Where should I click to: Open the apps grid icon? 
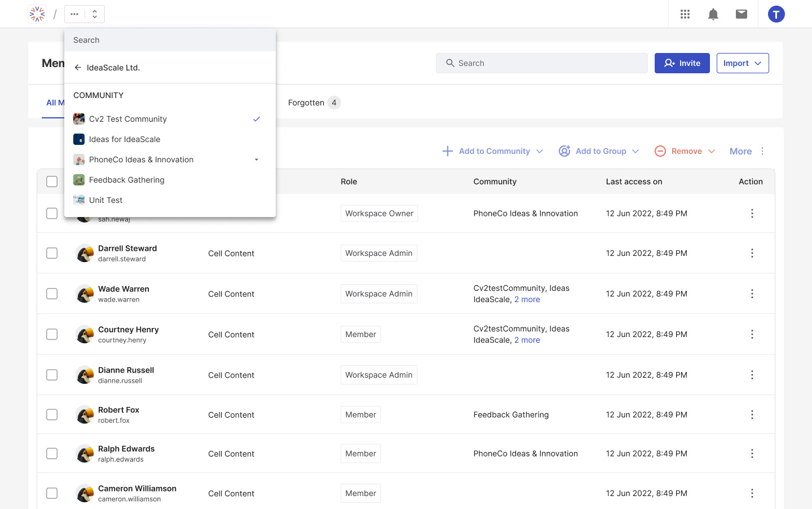coord(685,14)
